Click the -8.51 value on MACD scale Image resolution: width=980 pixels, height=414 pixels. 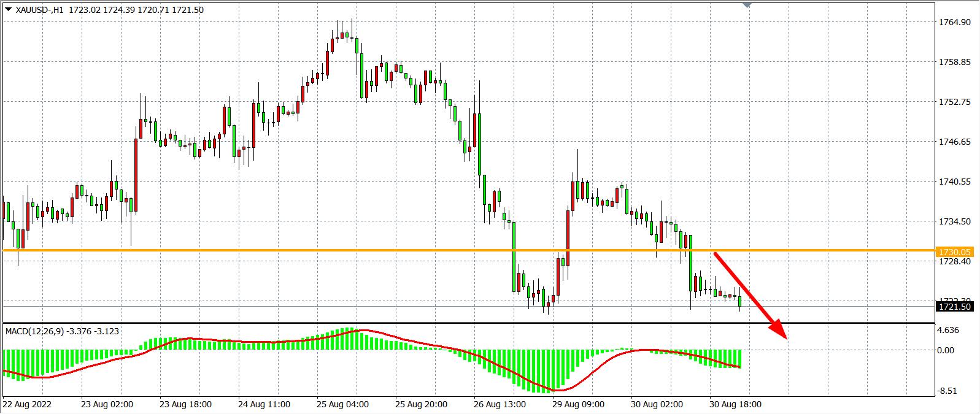coord(947,391)
